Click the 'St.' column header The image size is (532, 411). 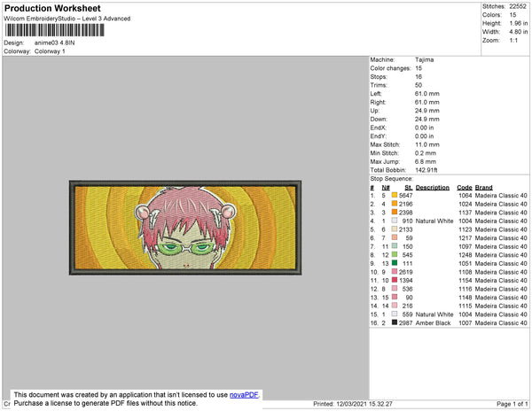[x=409, y=188]
